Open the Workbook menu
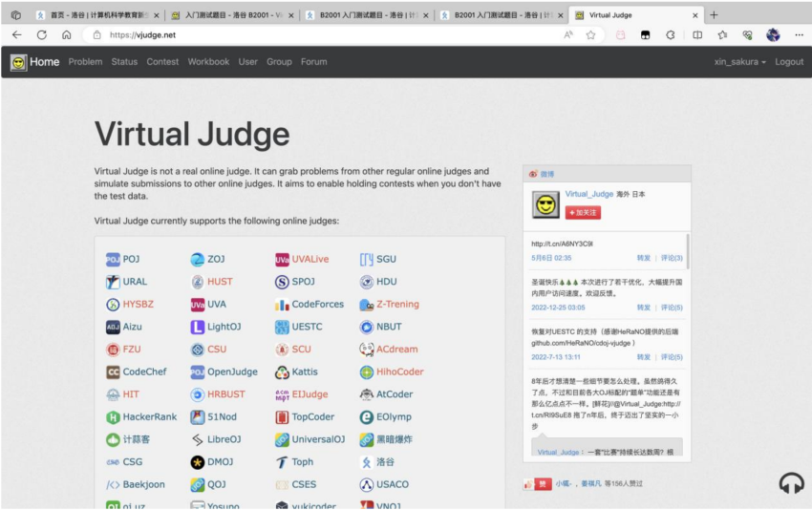 click(x=208, y=62)
